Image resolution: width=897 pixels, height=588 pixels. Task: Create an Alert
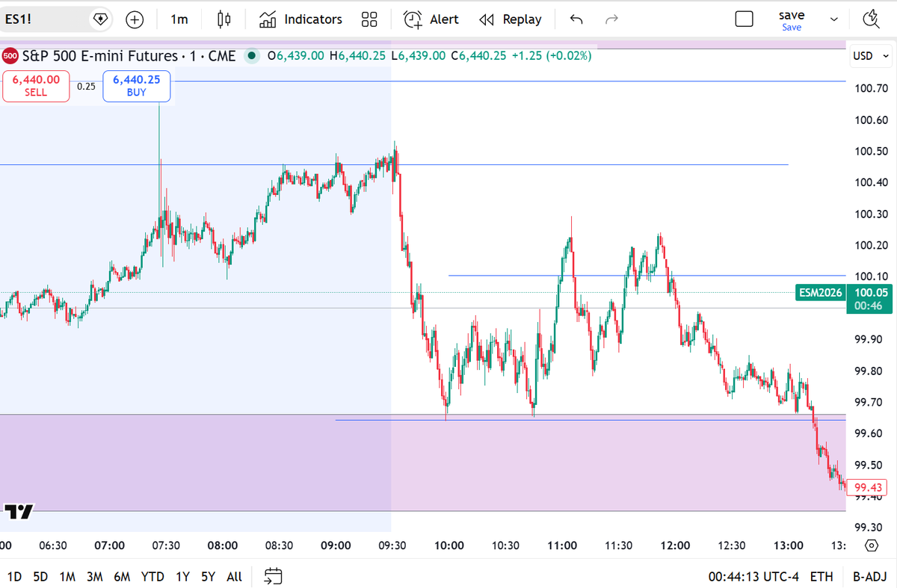[431, 19]
